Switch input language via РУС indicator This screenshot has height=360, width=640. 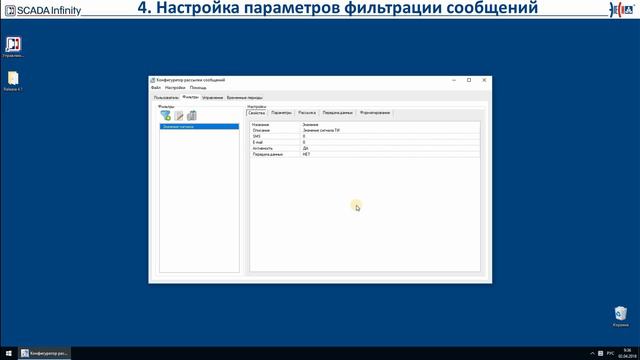click(x=610, y=353)
